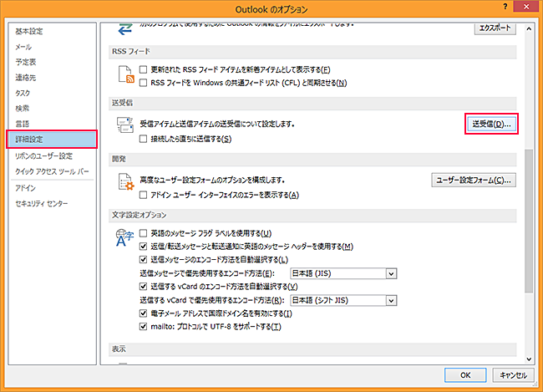Click the international options A字 icon
Viewport: 543px width, 392px height.
[124, 238]
